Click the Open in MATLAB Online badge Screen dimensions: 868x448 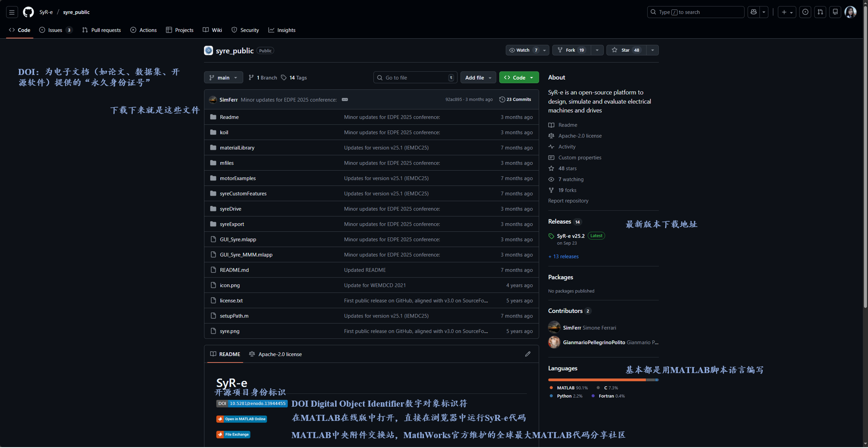[x=242, y=419]
